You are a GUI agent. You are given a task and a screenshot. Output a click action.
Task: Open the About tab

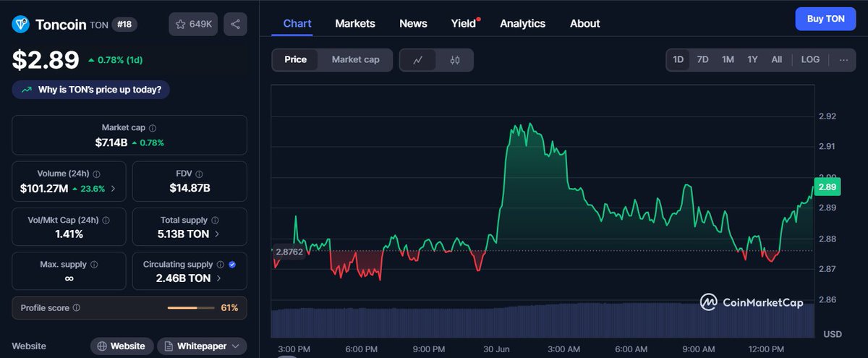coord(584,23)
